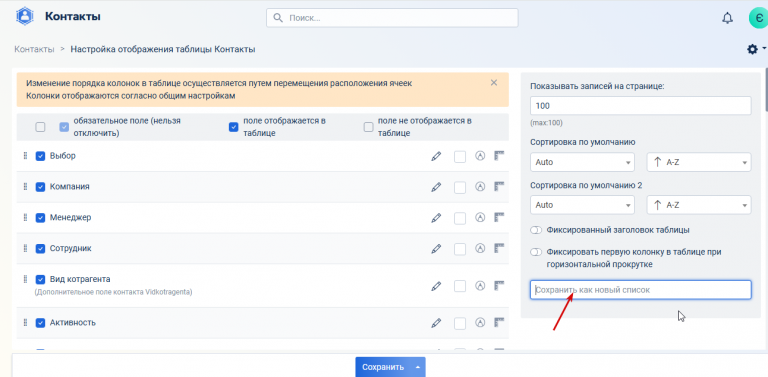
Task: Click the ruler width icon for Менеджер
Action: [x=499, y=217]
